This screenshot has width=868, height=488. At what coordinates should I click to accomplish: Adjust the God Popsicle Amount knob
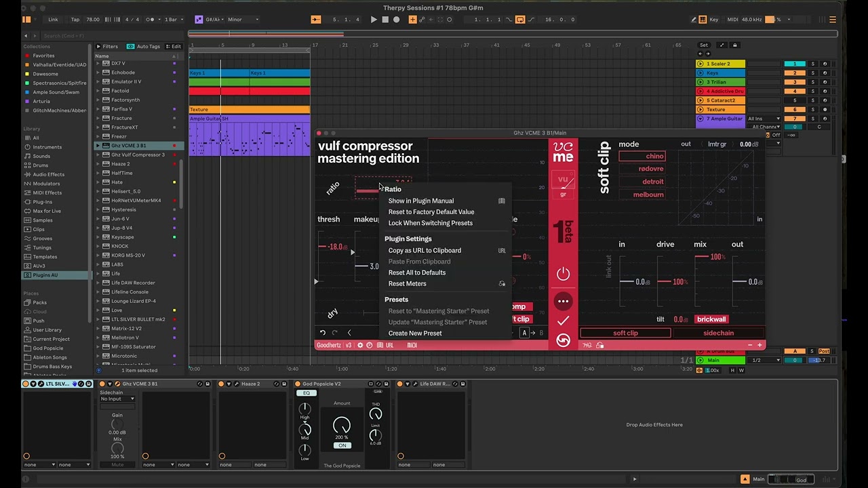point(342,425)
